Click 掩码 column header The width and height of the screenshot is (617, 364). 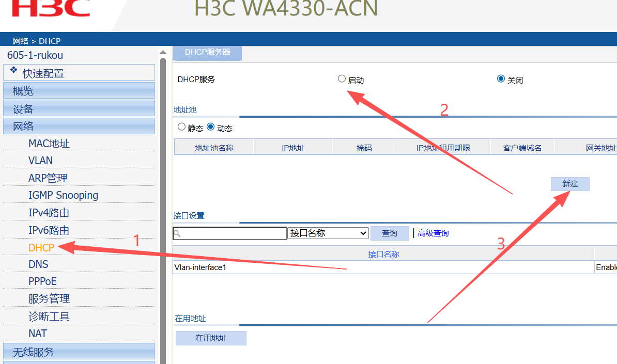point(364,148)
